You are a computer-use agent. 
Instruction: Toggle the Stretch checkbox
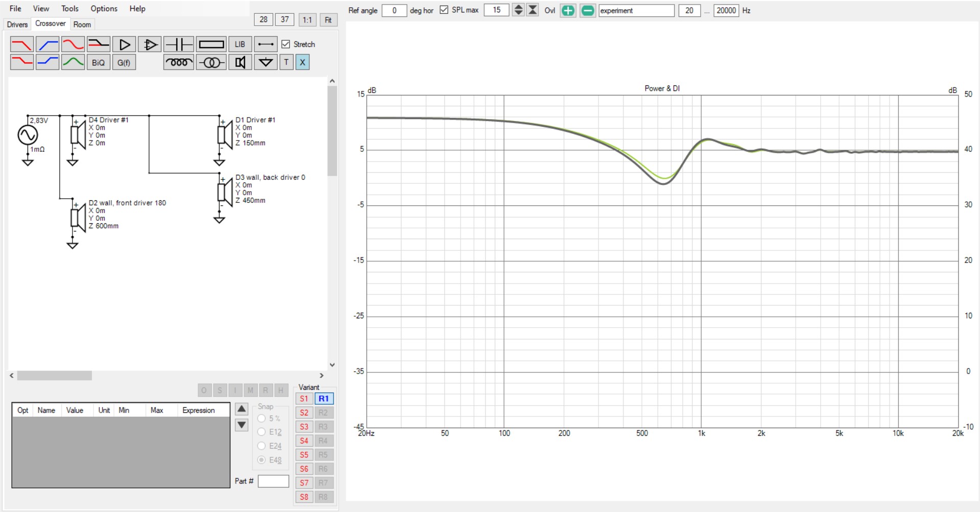tap(286, 44)
